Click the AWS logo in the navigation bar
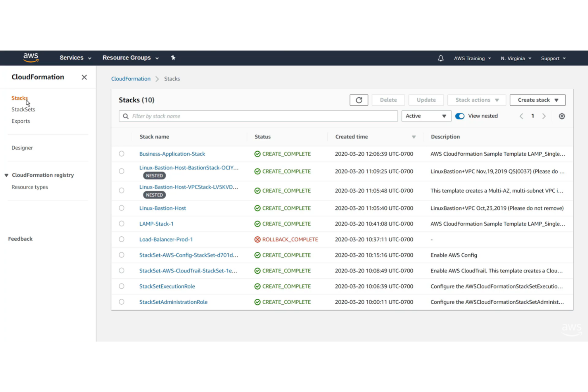The height and width of the screenshot is (392, 588). click(31, 58)
